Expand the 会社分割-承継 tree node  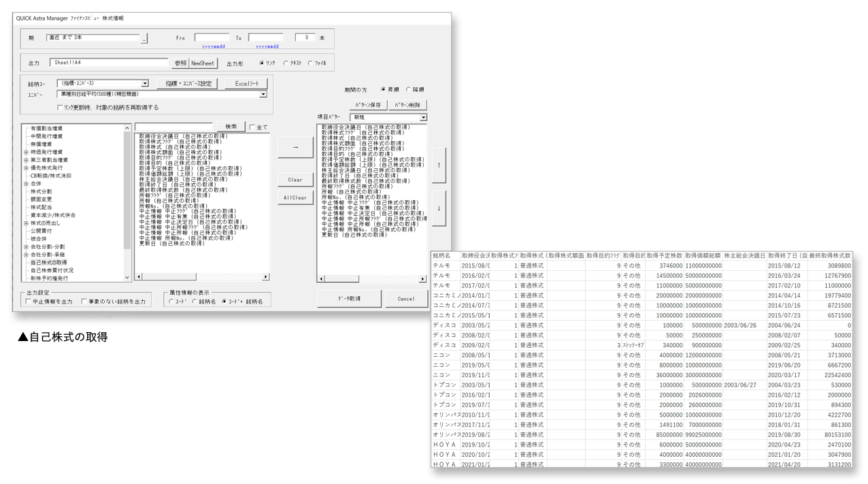pyautogui.click(x=27, y=255)
